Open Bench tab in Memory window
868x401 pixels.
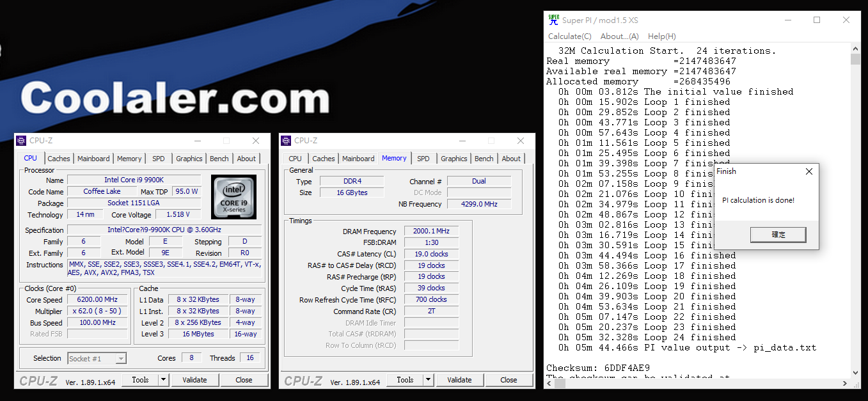pyautogui.click(x=484, y=159)
